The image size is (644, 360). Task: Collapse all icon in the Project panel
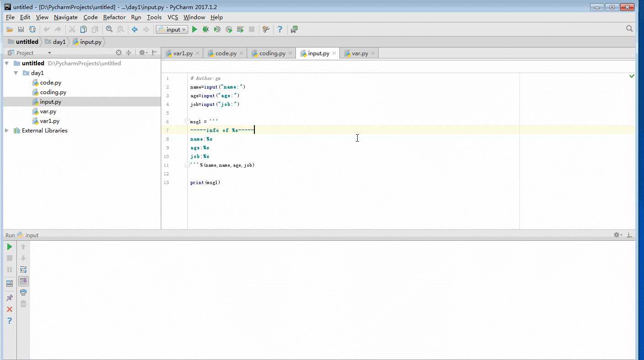coord(129,53)
